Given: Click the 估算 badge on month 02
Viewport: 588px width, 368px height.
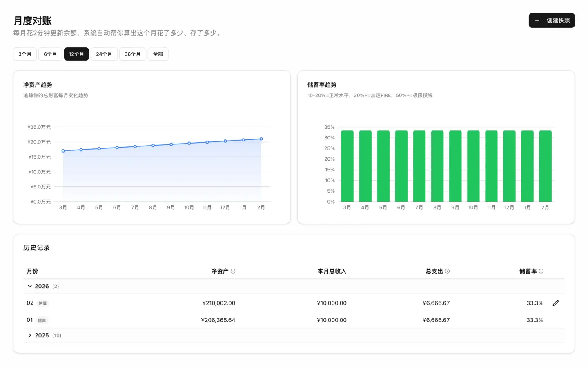Looking at the screenshot, I should pos(42,303).
